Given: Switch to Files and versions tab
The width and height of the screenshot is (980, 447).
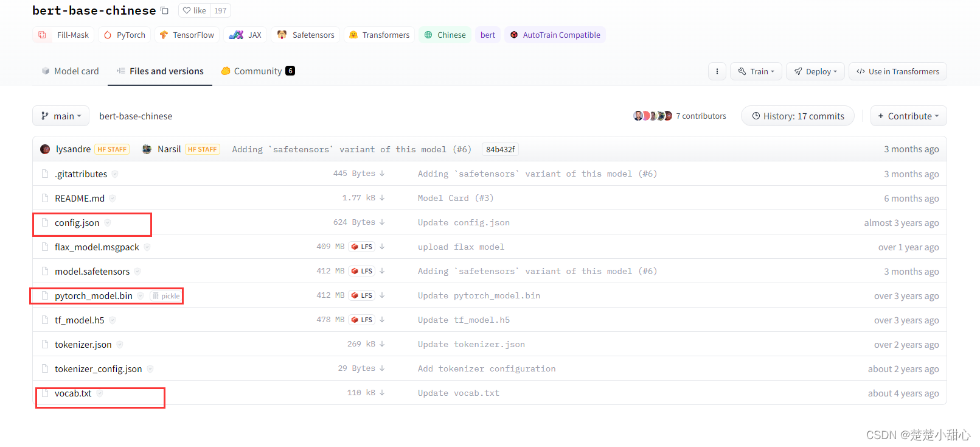Looking at the screenshot, I should point(160,71).
